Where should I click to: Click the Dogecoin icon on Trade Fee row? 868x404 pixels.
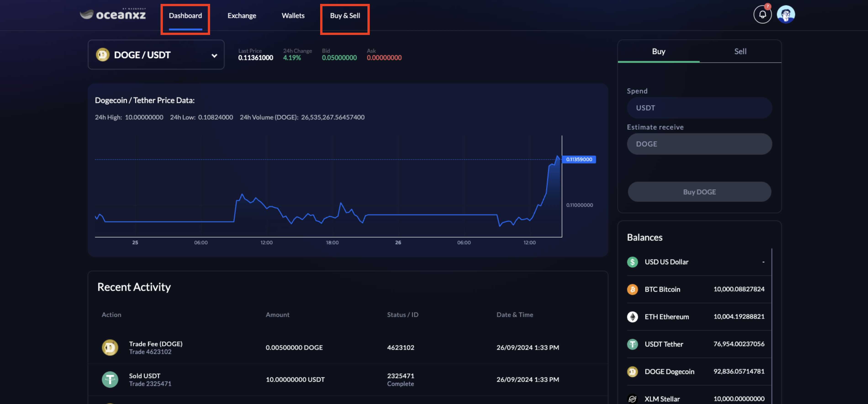pos(110,347)
